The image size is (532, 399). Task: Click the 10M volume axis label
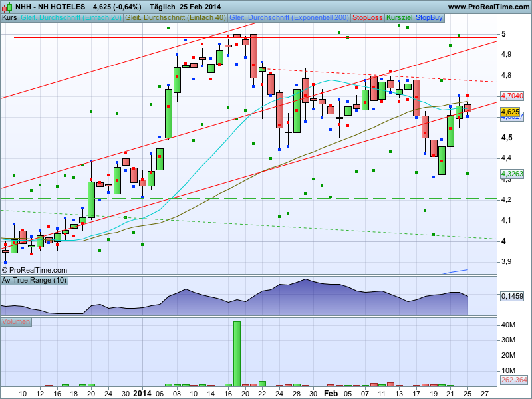[508, 370]
